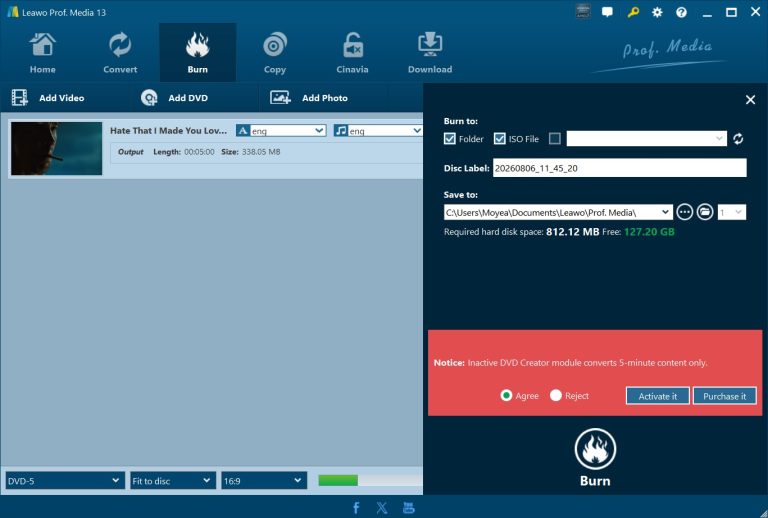Click Add DVD button
Screen dimensions: 768x518
coord(174,98)
